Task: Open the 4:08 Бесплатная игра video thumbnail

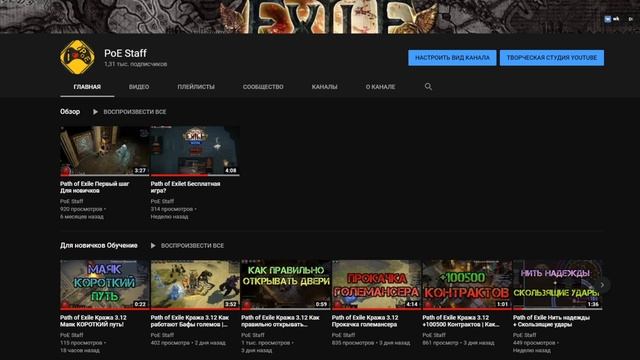Action: pyautogui.click(x=195, y=151)
